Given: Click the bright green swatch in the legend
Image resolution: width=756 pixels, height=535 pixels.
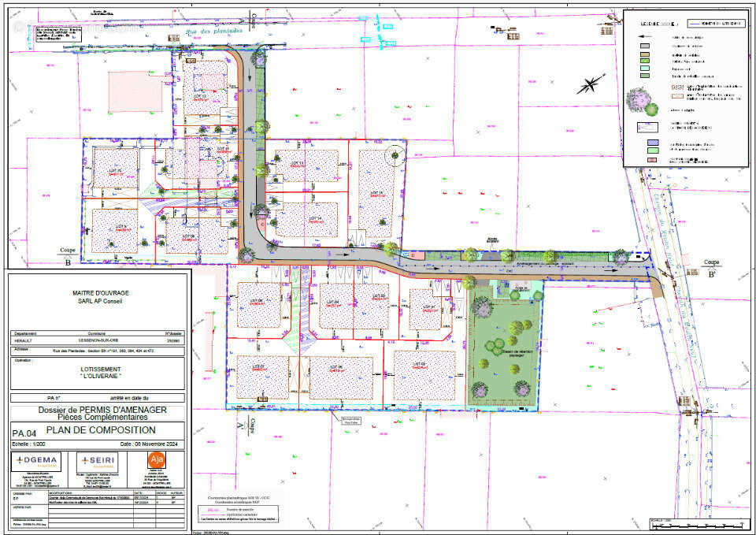Looking at the screenshot, I should pyautogui.click(x=644, y=61).
